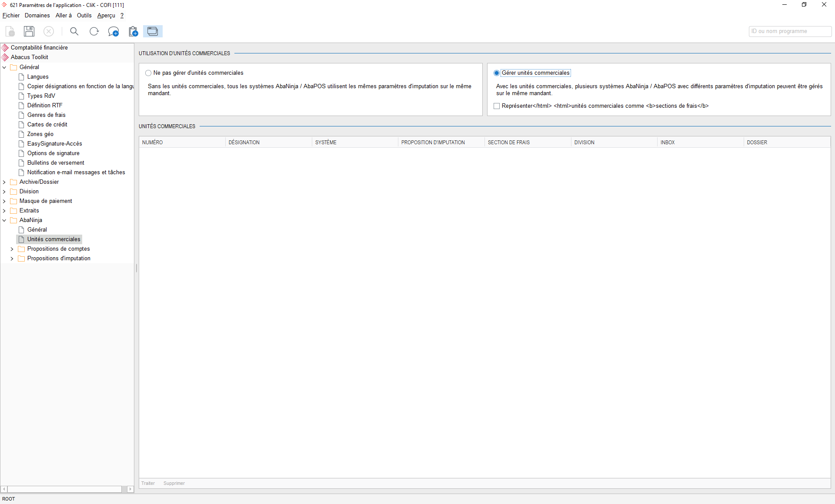Open the Aperçu menu
The height and width of the screenshot is (504, 835).
106,15
